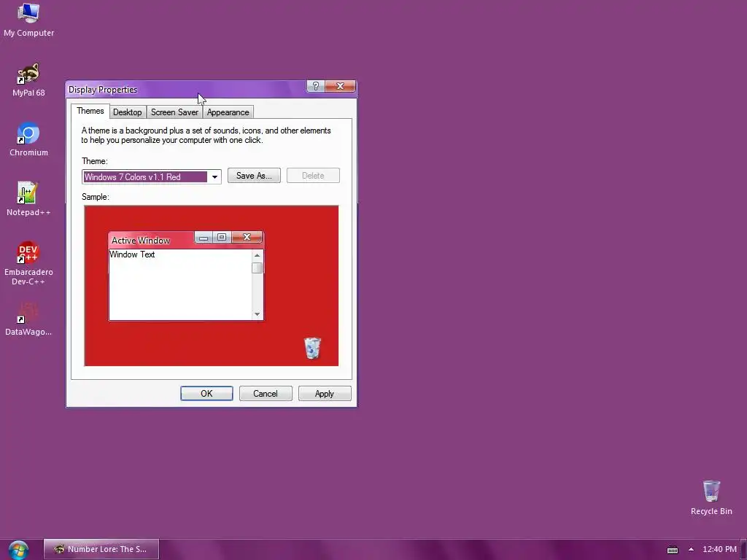Click the Show Desktop strip at the taskbar end
Screen dimensions: 747x560
point(743,550)
